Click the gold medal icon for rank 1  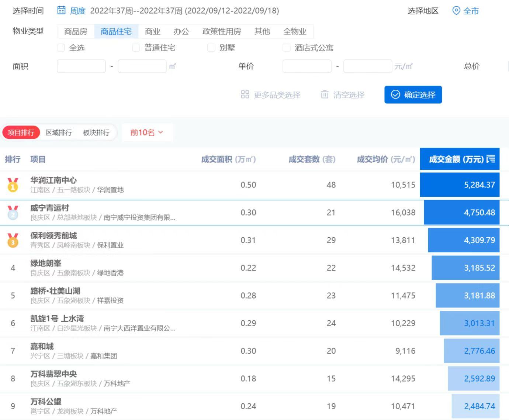click(x=13, y=185)
